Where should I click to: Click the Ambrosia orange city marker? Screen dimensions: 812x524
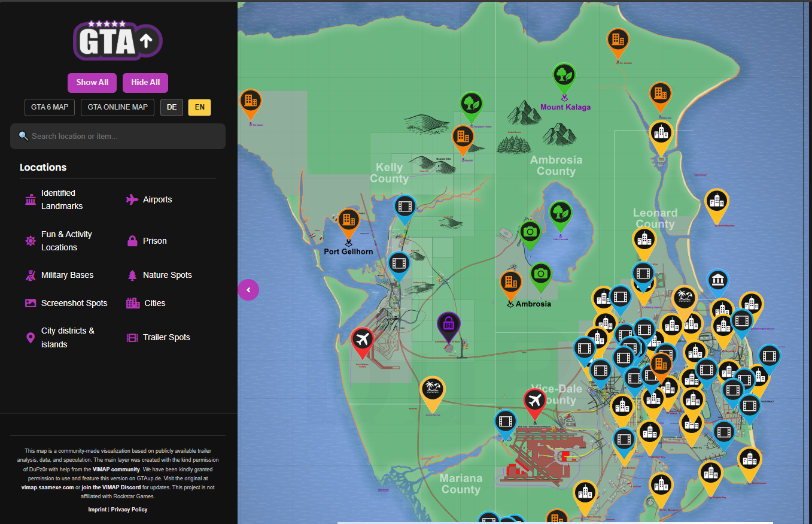tap(510, 285)
